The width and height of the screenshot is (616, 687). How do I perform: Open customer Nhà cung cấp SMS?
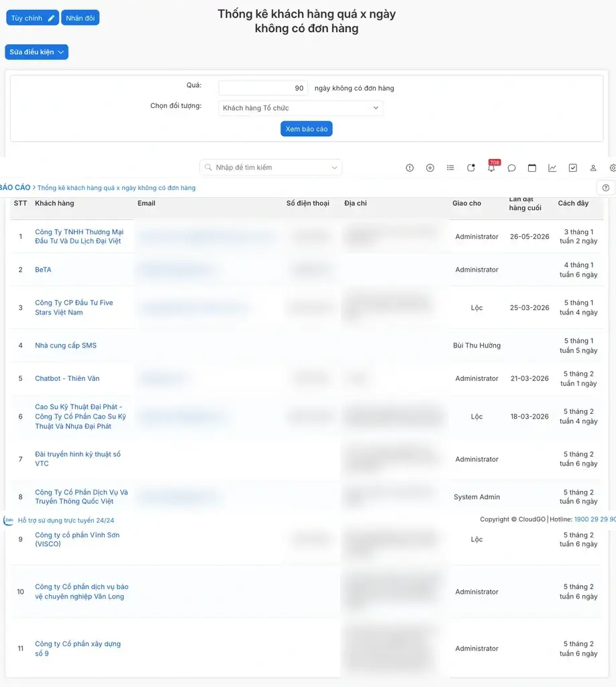pyautogui.click(x=66, y=346)
